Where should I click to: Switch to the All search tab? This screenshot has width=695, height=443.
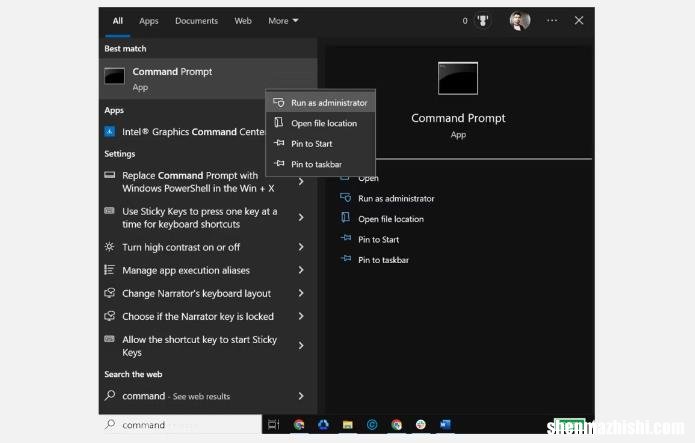(117, 21)
